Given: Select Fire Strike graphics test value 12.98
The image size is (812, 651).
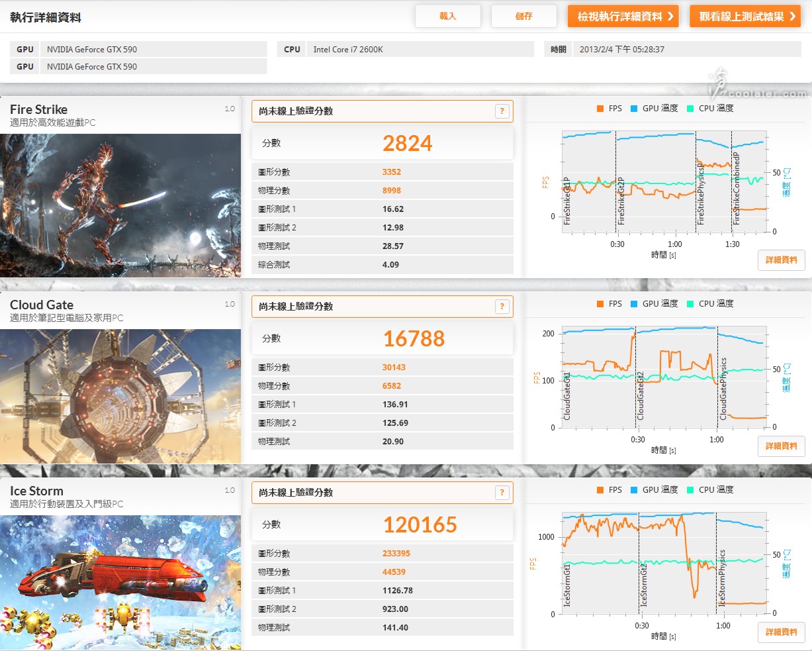Looking at the screenshot, I should 393,228.
